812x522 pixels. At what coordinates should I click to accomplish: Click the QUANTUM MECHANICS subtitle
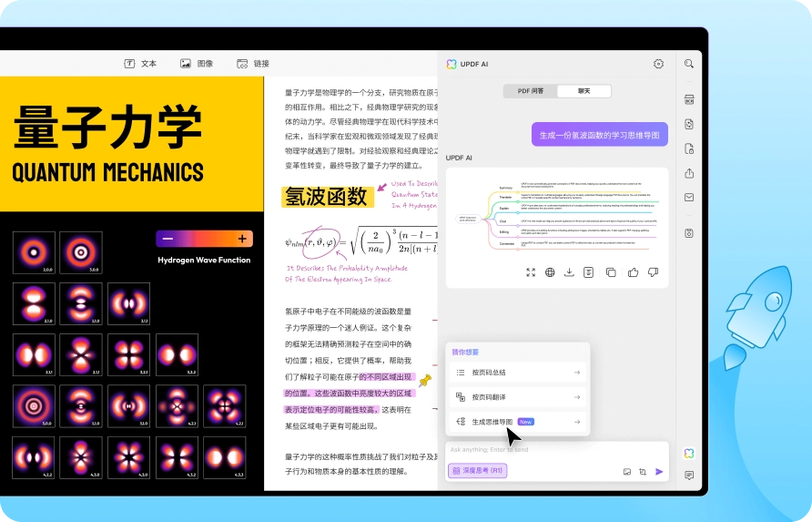(107, 172)
